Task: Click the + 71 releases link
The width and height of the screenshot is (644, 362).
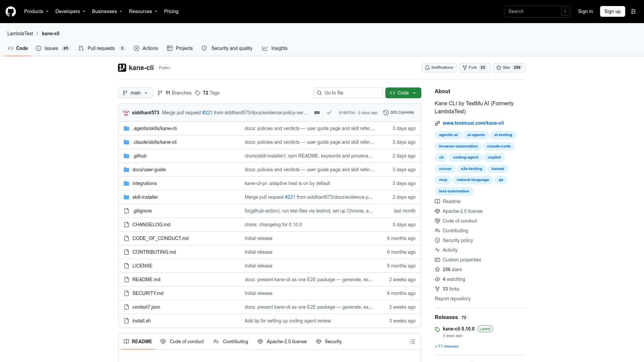Action: click(x=447, y=346)
